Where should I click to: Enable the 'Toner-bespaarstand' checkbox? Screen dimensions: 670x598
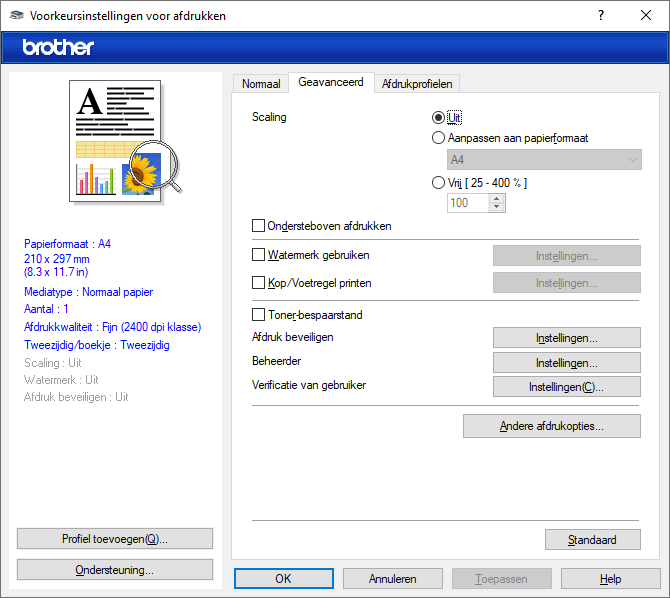pyautogui.click(x=260, y=315)
